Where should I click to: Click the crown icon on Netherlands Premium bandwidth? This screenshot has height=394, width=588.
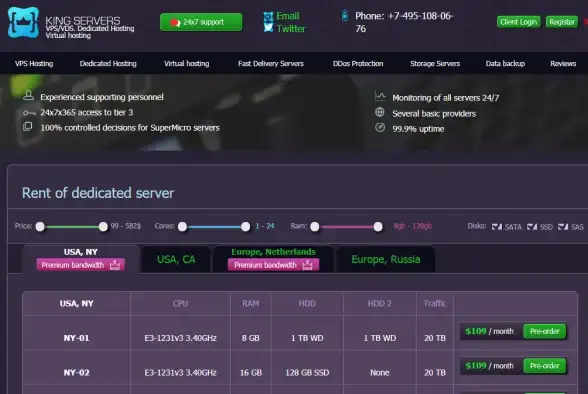pos(308,265)
